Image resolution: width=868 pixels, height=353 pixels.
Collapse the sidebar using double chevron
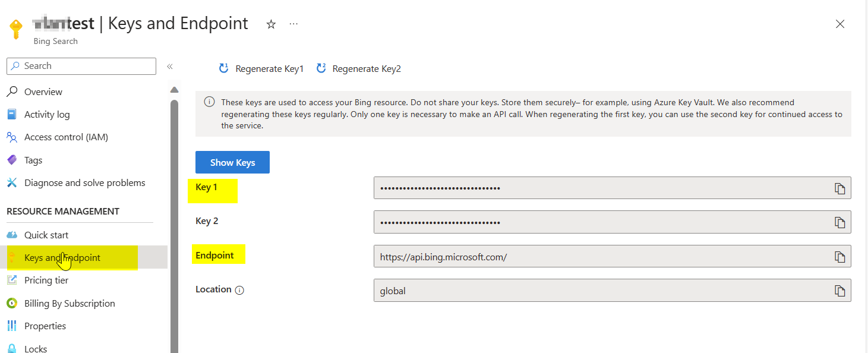(170, 67)
